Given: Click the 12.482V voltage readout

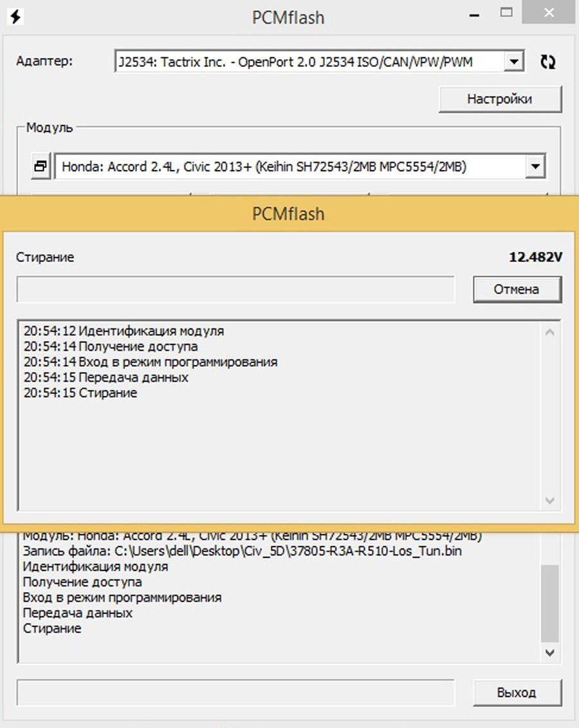Looking at the screenshot, I should click(536, 257).
